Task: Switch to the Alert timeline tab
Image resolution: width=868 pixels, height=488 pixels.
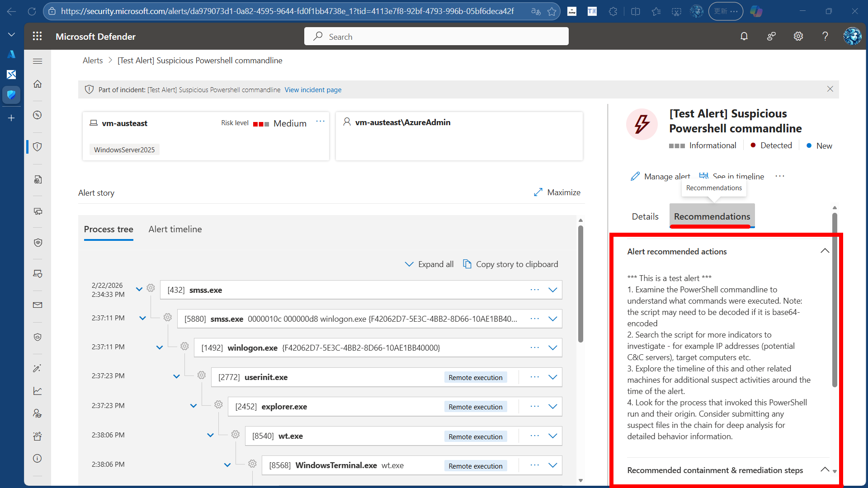Action: (175, 229)
